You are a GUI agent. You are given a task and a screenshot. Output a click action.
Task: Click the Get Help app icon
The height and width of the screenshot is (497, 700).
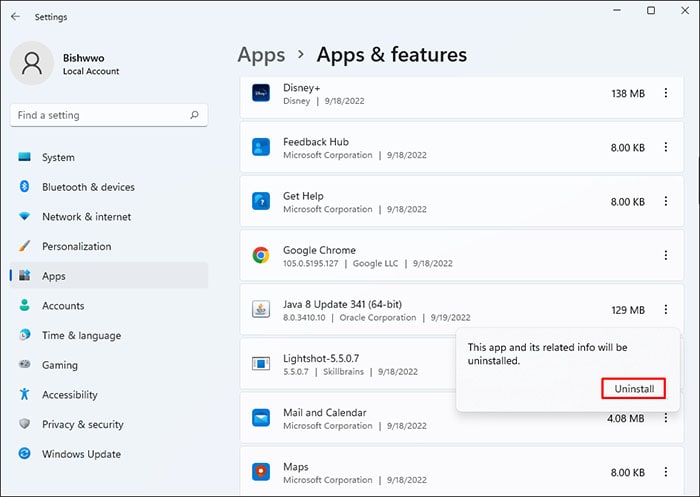(261, 201)
